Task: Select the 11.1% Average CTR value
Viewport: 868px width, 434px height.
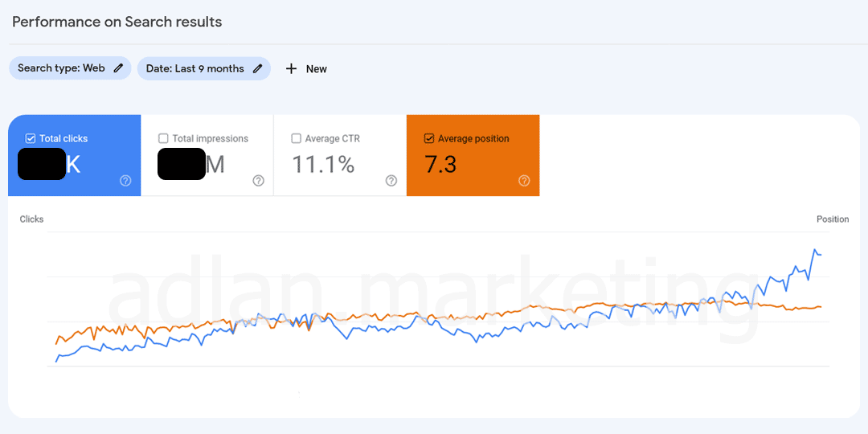Action: 323,165
